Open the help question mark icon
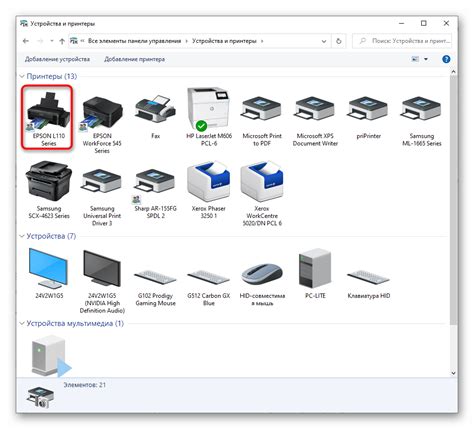The image size is (474, 429). (446, 59)
